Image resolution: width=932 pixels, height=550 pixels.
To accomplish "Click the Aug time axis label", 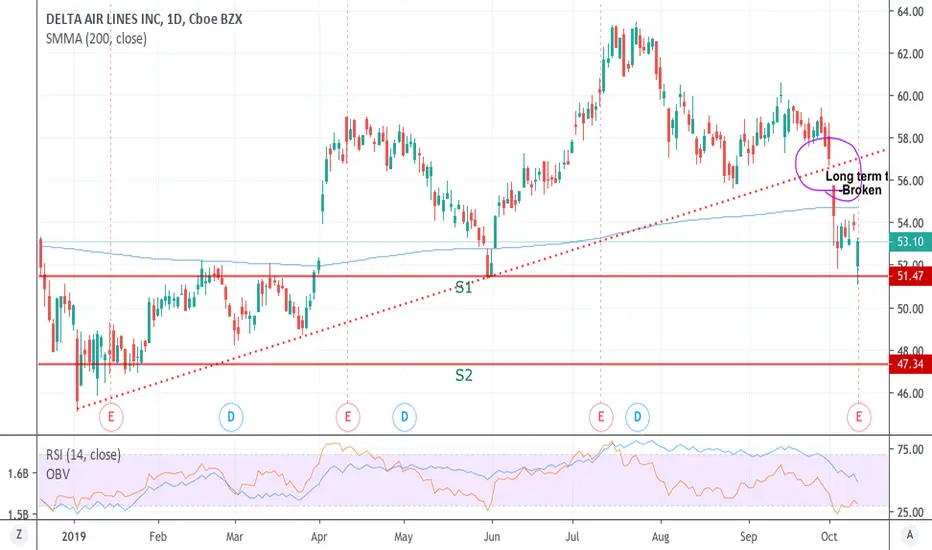I will coord(660,536).
